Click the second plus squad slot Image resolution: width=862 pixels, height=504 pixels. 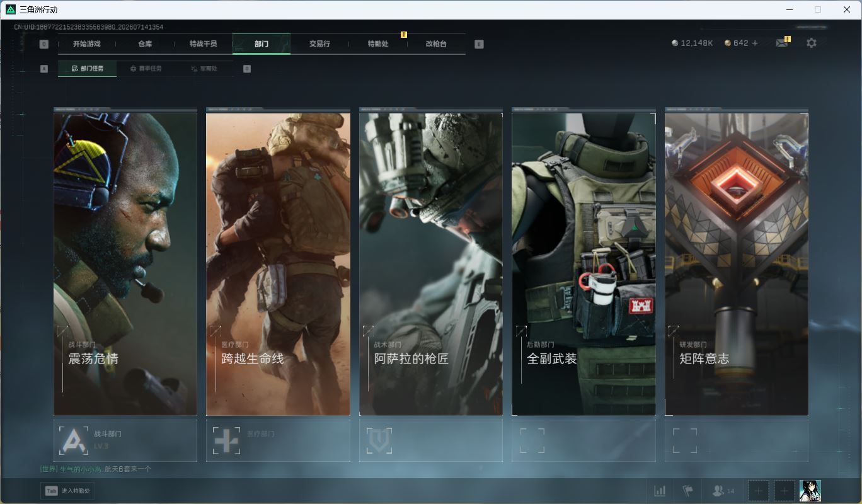click(784, 491)
